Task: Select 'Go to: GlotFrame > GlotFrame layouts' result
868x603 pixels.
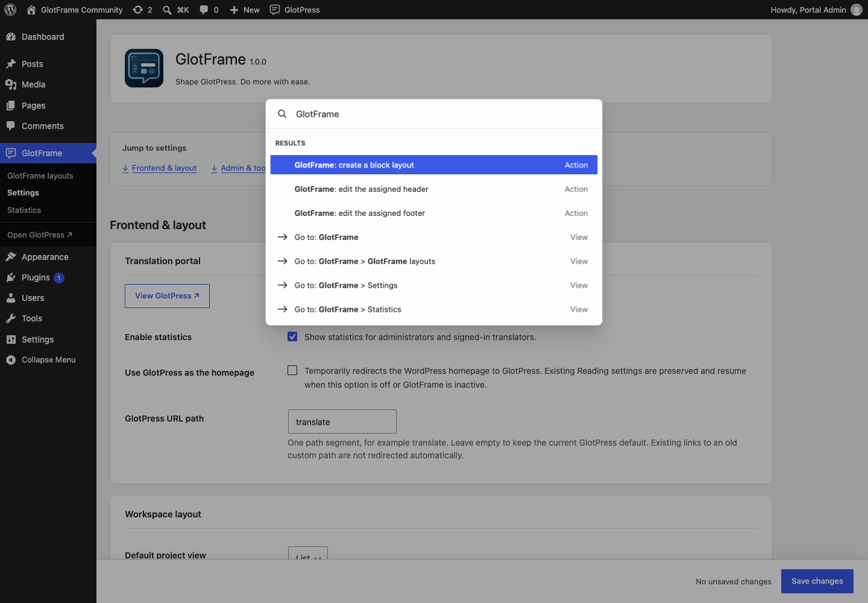Action: pos(434,261)
